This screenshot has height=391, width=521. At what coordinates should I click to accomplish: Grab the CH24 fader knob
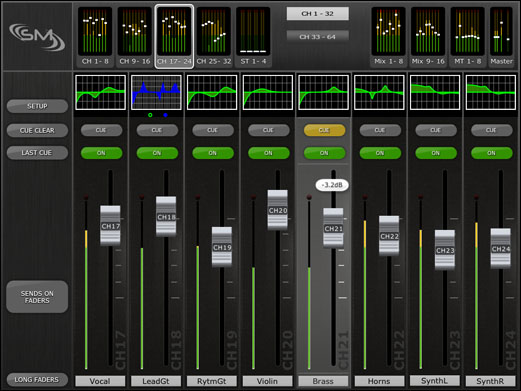coord(501,248)
